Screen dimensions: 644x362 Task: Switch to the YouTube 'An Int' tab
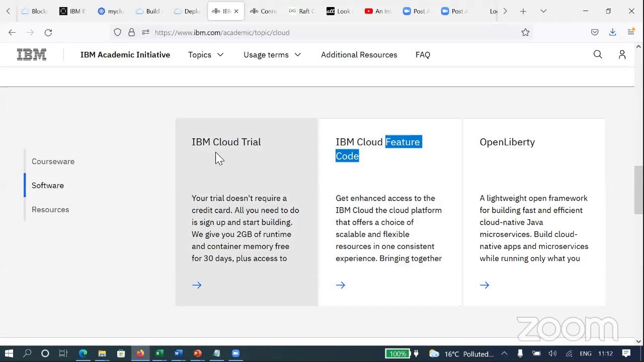378,11
